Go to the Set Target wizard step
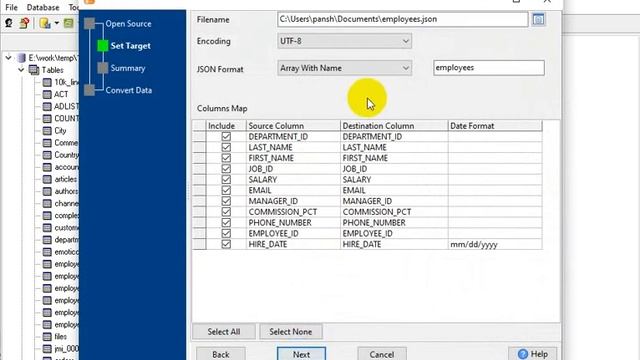Image resolution: width=640 pixels, height=360 pixels. coord(130,46)
